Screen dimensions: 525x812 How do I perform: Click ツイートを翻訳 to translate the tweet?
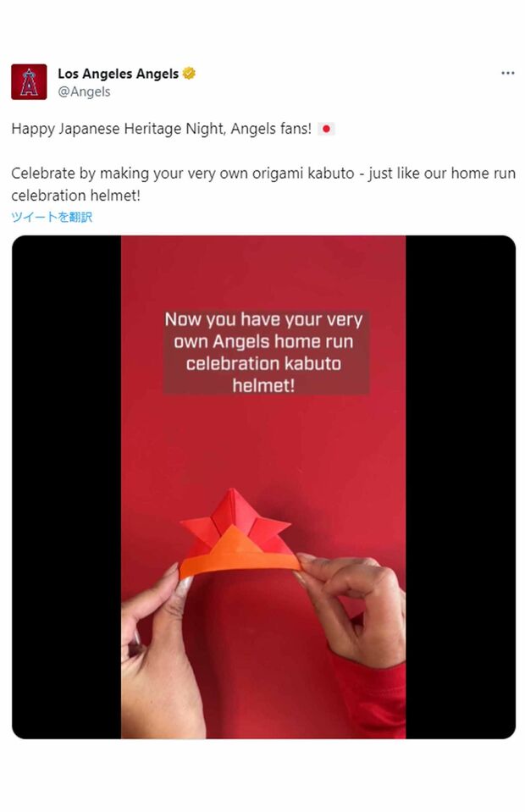[x=52, y=217]
